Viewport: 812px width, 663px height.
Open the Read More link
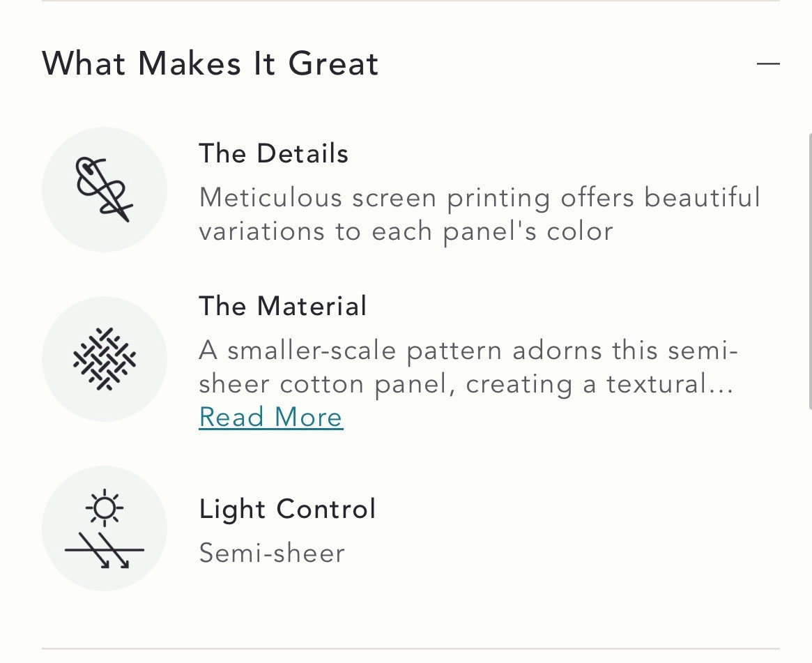[271, 417]
